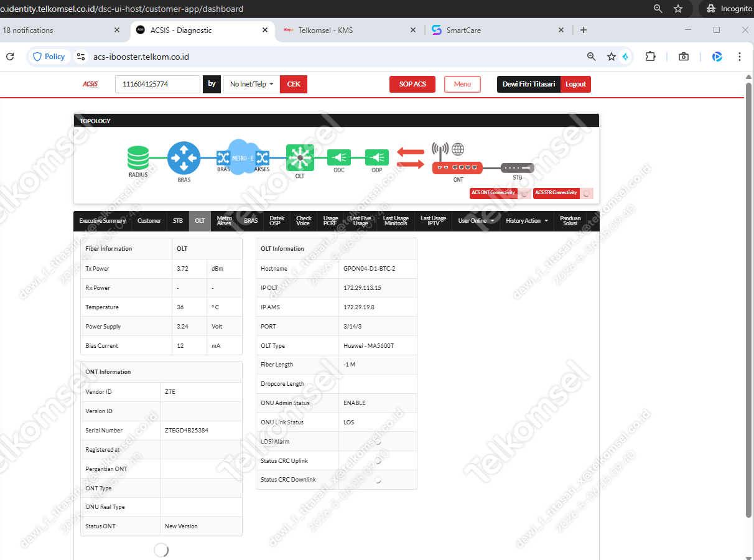Viewport: 754px width, 560px height.
Task: Close the ACSIS - Diagnostic tab
Action: pyautogui.click(x=265, y=30)
